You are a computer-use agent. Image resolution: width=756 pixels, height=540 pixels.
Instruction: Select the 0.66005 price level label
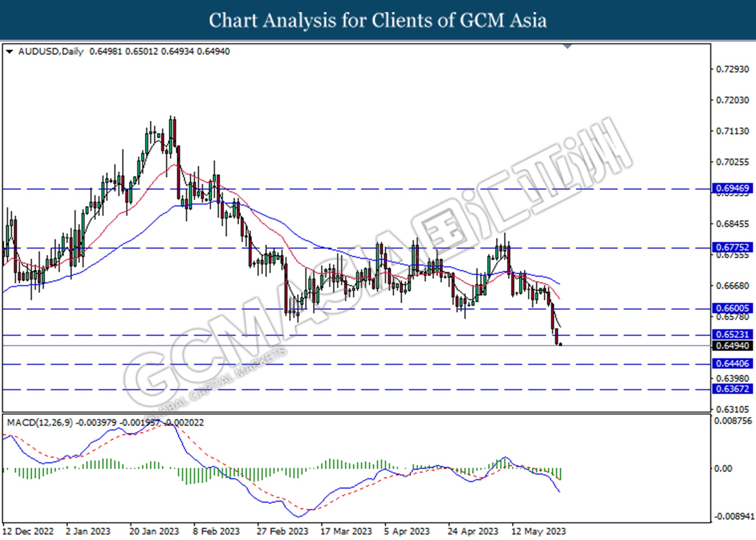click(x=732, y=308)
